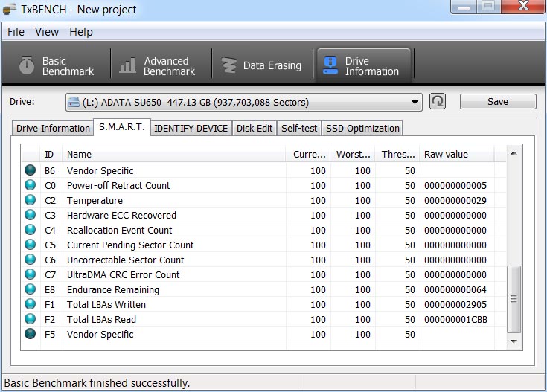This screenshot has width=547, height=392.
Task: Click status icon for Power-off Retract Count
Action: 31,184
